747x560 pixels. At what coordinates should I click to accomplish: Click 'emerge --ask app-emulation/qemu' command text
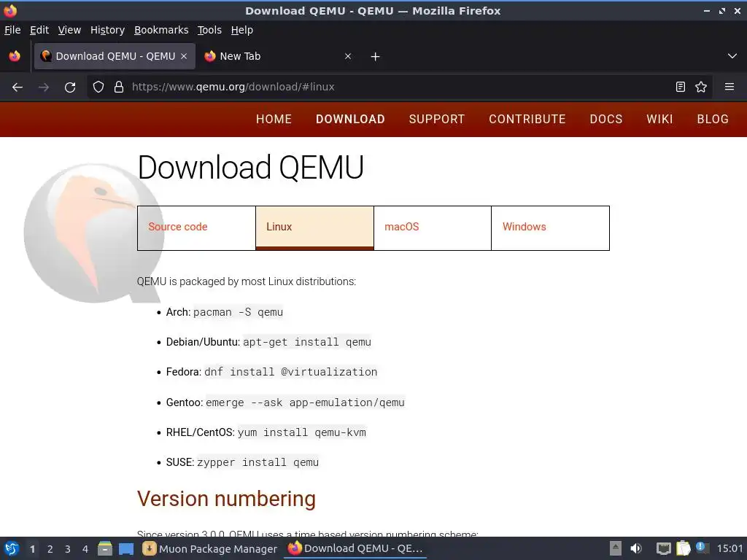click(305, 402)
